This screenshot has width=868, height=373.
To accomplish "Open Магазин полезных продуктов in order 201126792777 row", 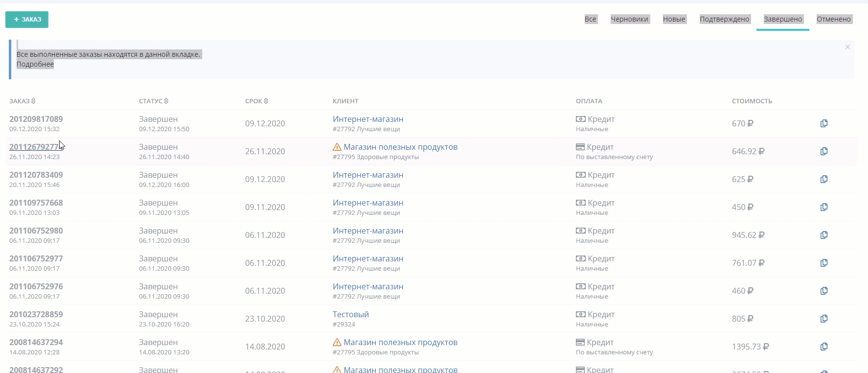I will click(401, 147).
